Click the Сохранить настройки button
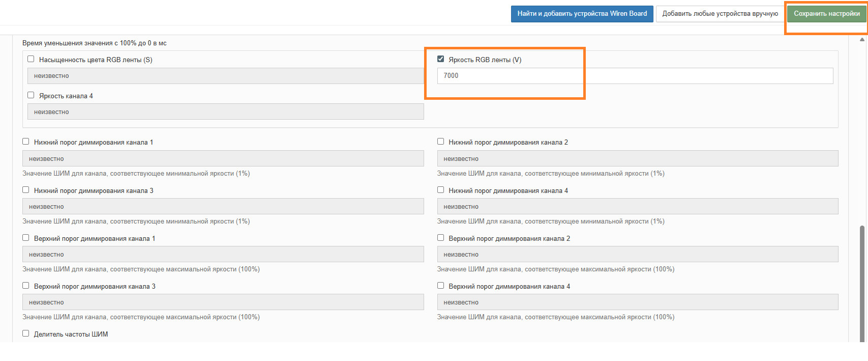868x361 pixels. 826,14
